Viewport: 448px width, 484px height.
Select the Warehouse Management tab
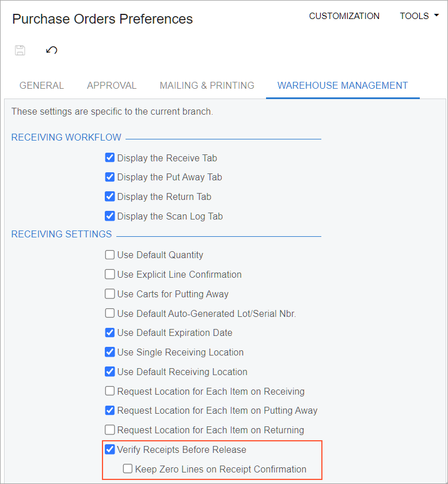point(343,85)
